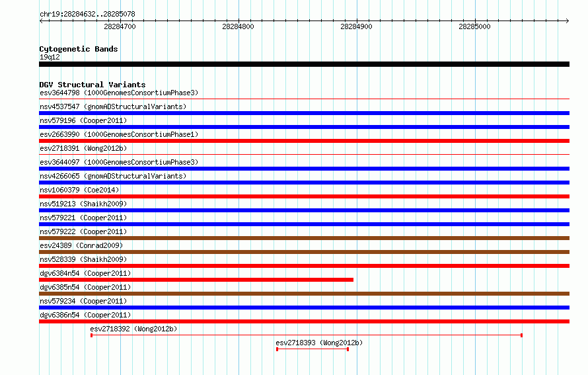
Task: Click the chr19:28284632..28285078 region label
Action: 87,14
